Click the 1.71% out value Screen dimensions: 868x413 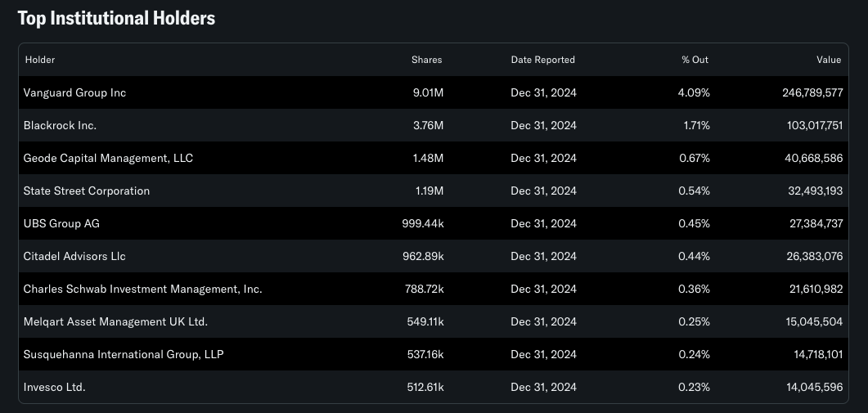click(697, 126)
